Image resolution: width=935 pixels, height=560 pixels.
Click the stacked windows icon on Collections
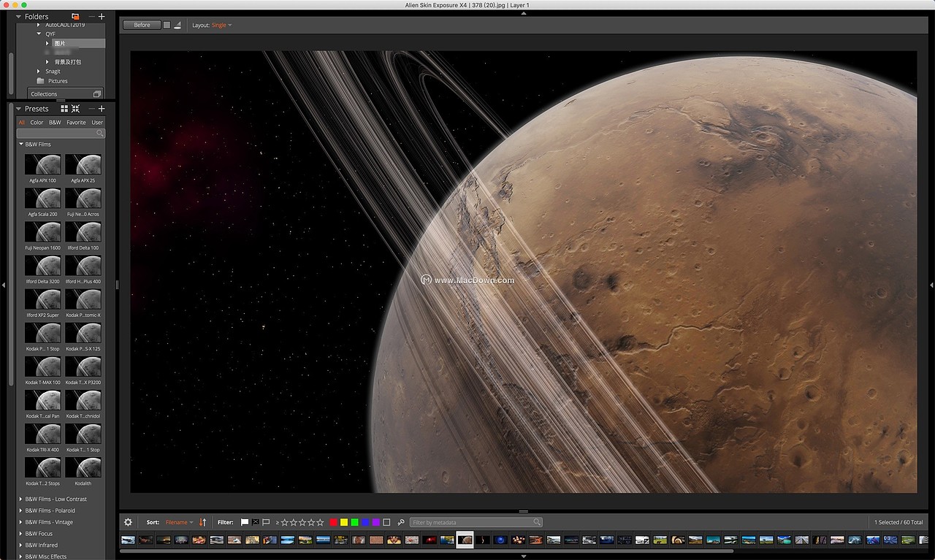(97, 94)
